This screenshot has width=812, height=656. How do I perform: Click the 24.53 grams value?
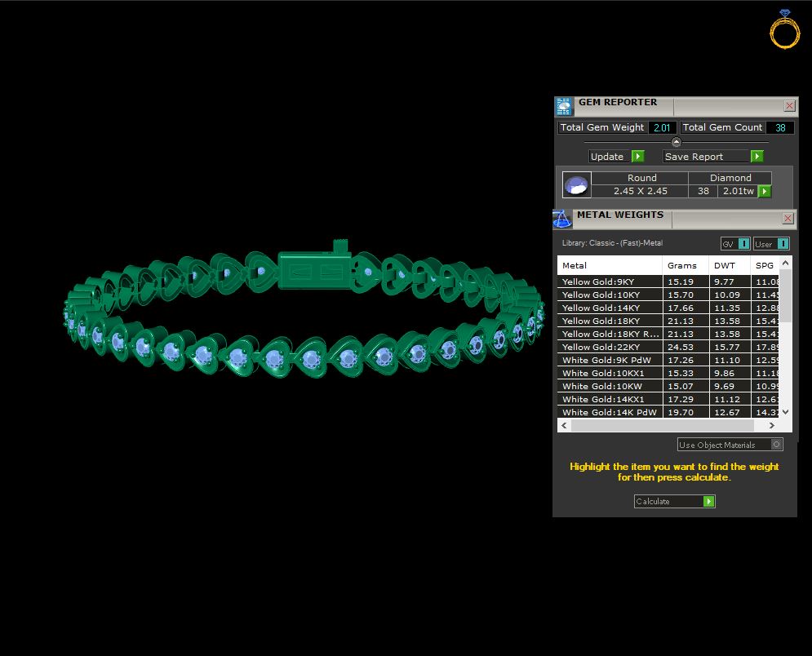click(x=681, y=347)
